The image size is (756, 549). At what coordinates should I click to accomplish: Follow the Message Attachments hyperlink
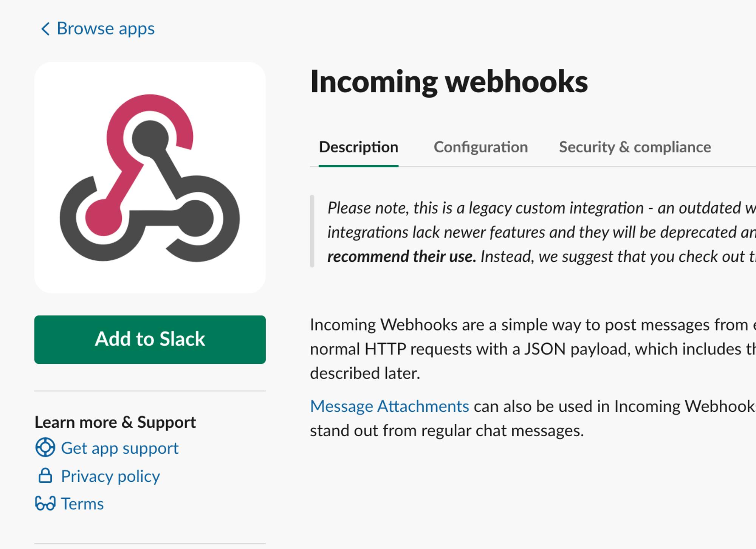[389, 406]
